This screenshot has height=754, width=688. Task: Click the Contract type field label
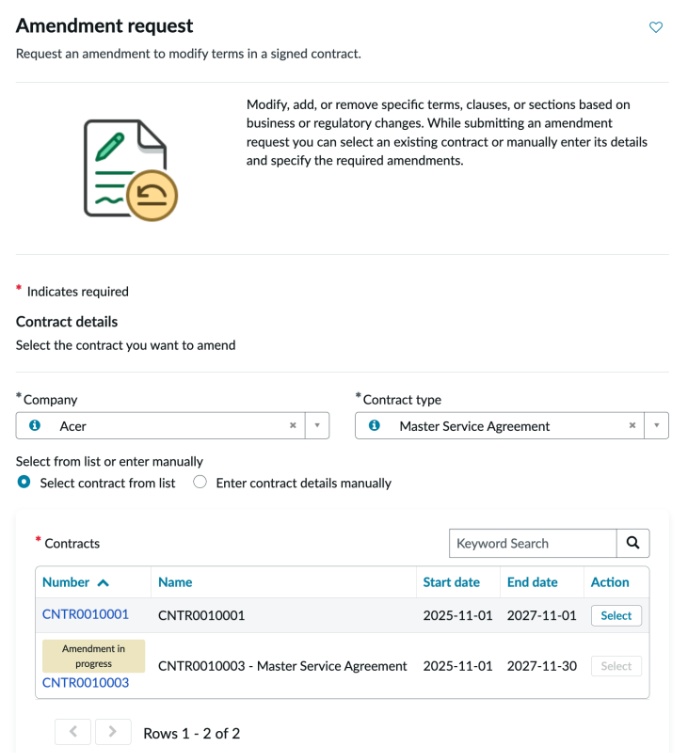[402, 400]
